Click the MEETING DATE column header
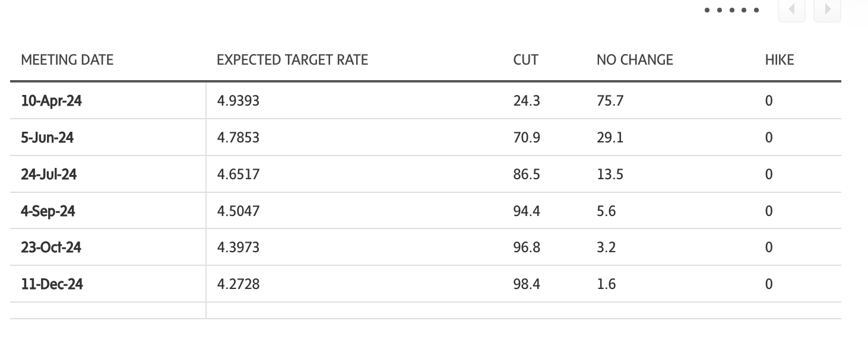868x343 pixels. pyautogui.click(x=67, y=60)
